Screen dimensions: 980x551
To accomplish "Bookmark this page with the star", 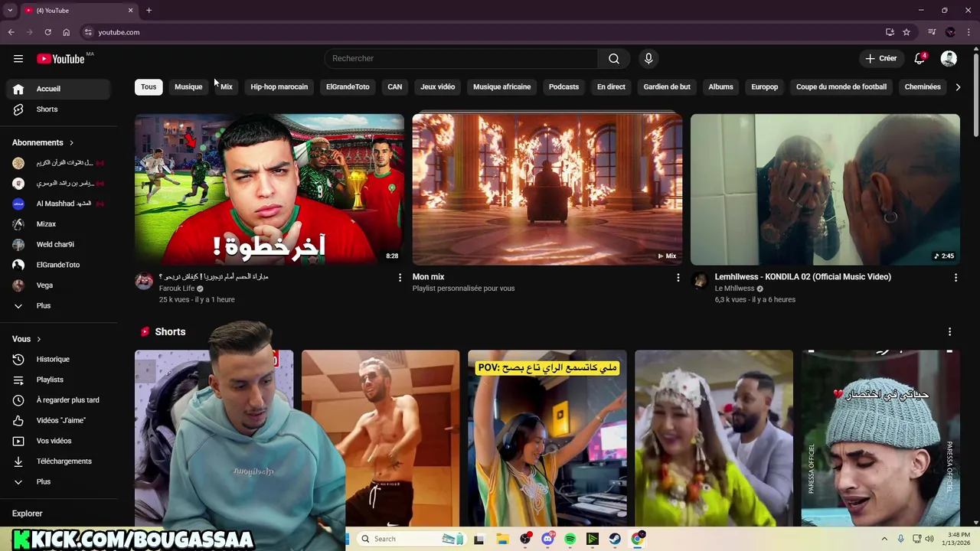I will [906, 32].
